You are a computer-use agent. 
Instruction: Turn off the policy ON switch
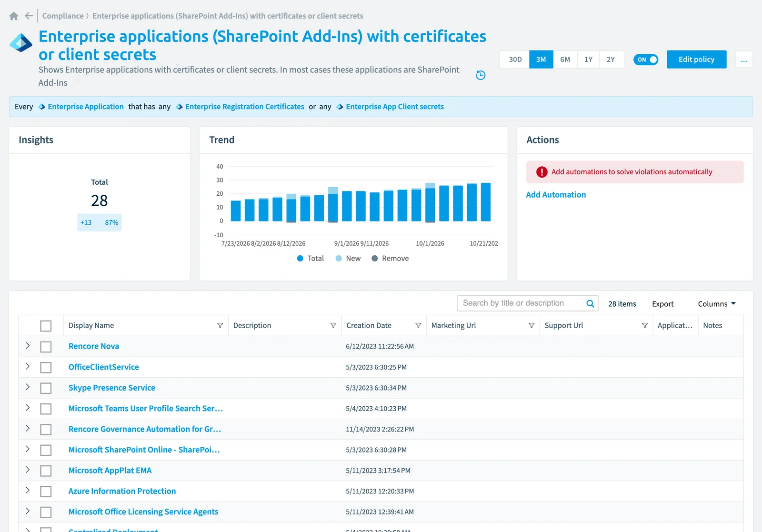point(646,60)
